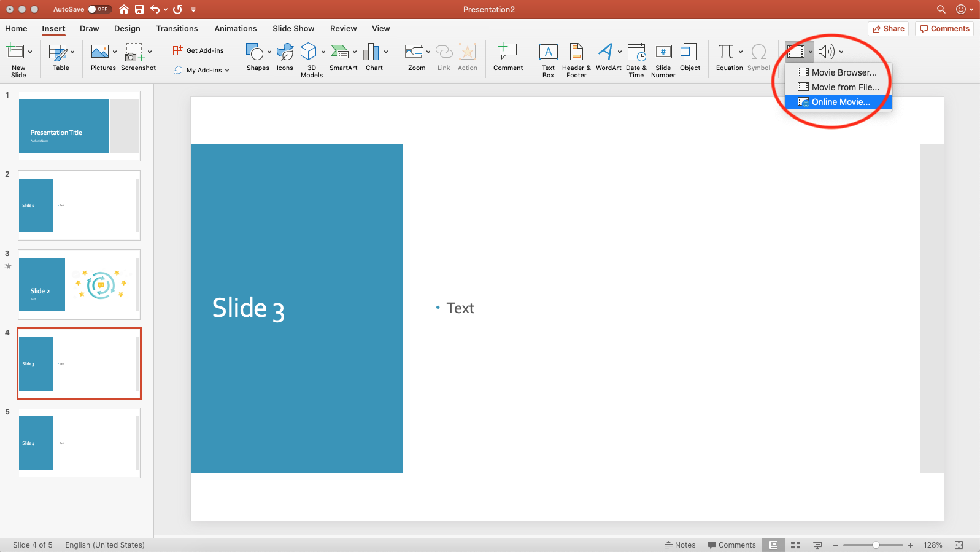Toggle AutoSave switch
Image resolution: width=980 pixels, height=552 pixels.
[99, 9]
